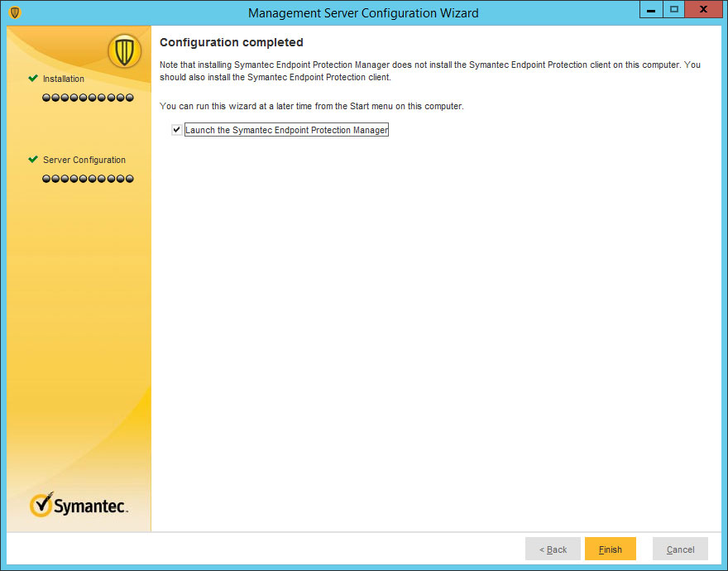
Task: Select the Server Configuration step label
Action: coord(84,160)
